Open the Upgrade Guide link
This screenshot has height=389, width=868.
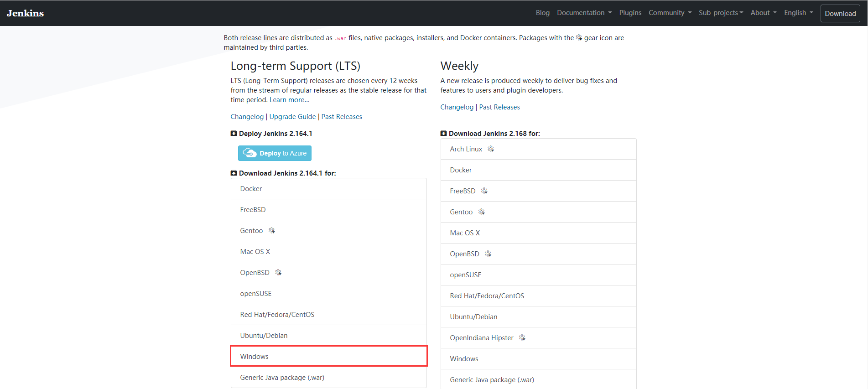coord(292,117)
